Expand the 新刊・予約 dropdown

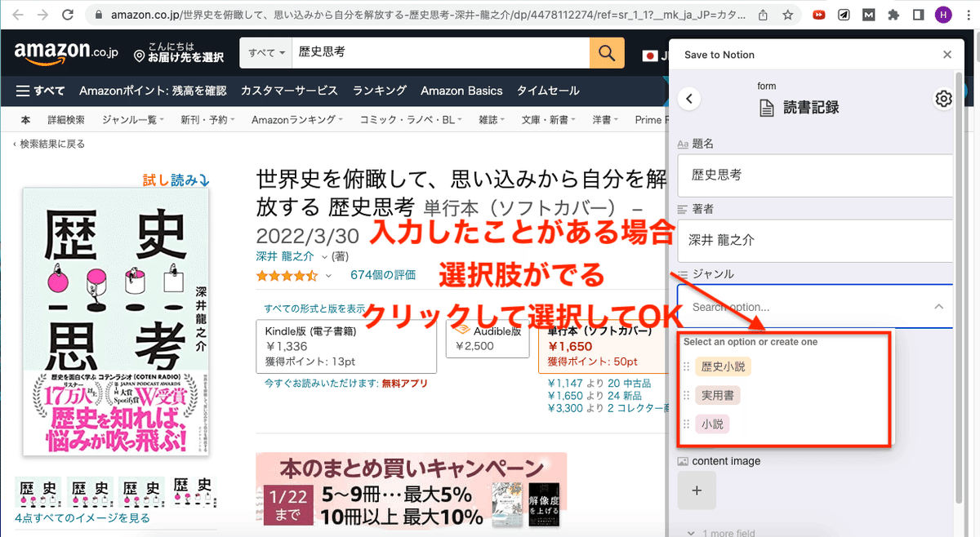[207, 120]
